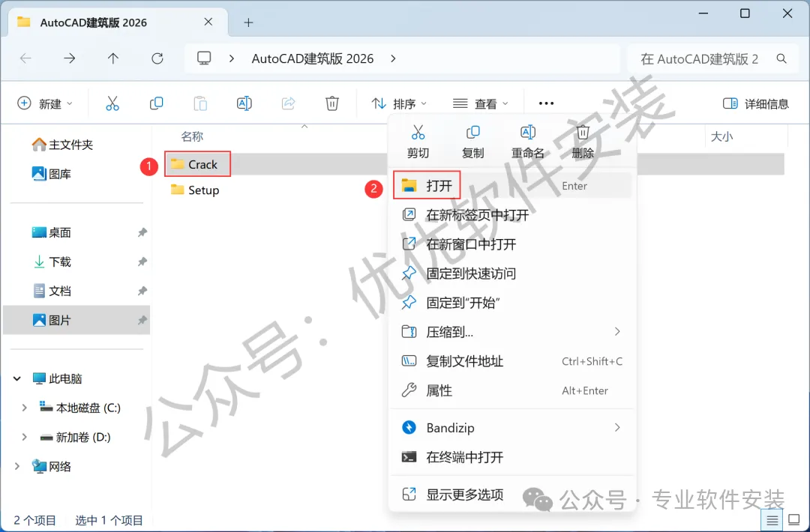Select 此电脑 in the navigation tree
The height and width of the screenshot is (532, 810).
(x=57, y=378)
